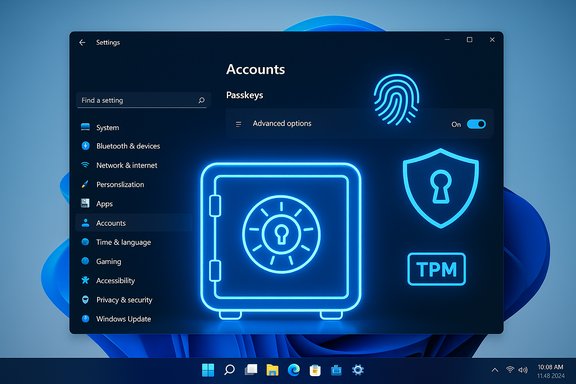Click the fingerprint graphic
This screenshot has width=576, height=384.
[396, 100]
